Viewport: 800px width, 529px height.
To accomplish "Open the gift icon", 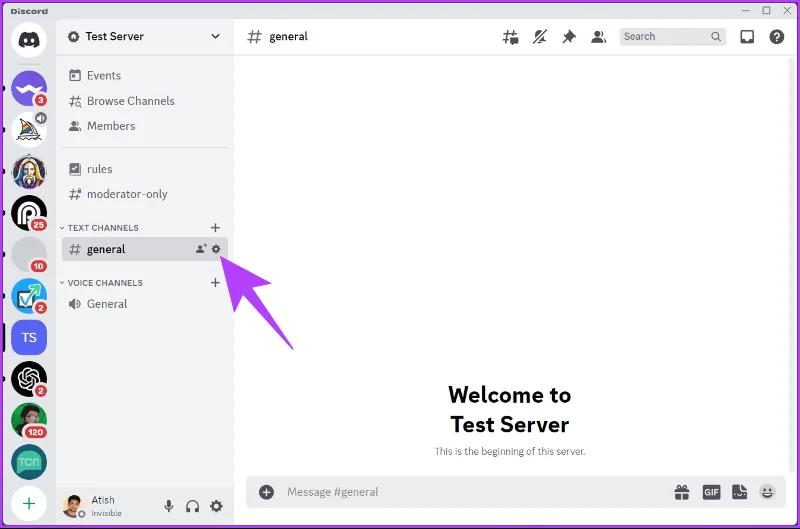I will point(682,492).
